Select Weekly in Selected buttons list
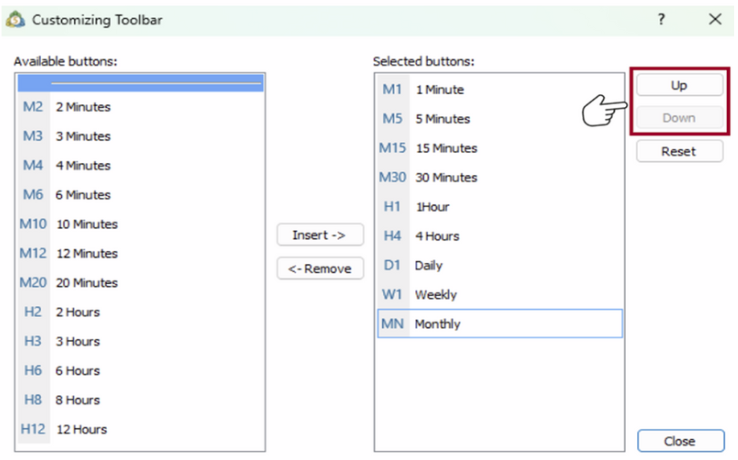Screen dimensions: 738x460 click(x=436, y=295)
